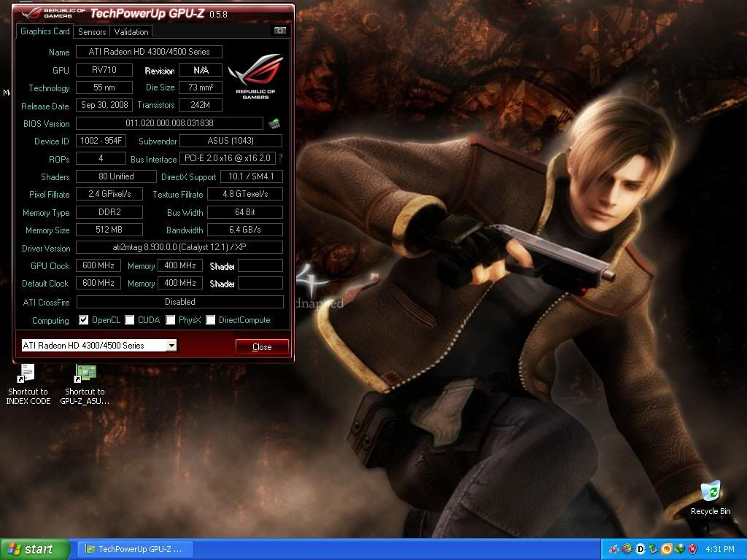
Task: Open ATI Catalyst red tray icon
Action: (614, 549)
